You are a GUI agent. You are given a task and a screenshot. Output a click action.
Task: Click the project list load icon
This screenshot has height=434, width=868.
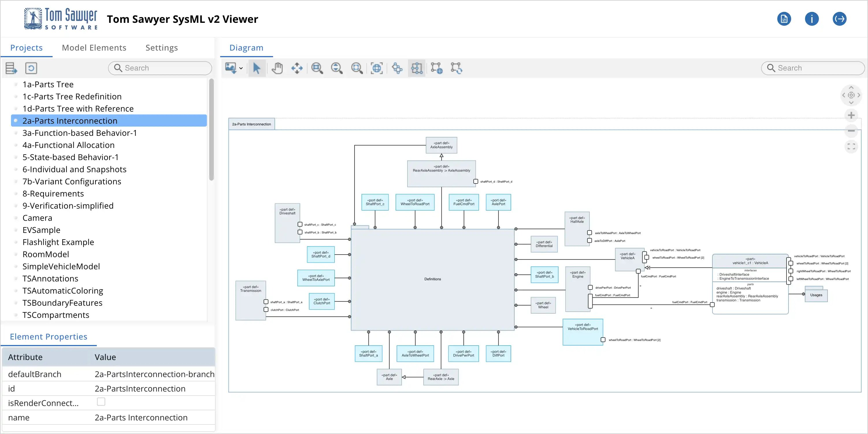[x=11, y=68]
